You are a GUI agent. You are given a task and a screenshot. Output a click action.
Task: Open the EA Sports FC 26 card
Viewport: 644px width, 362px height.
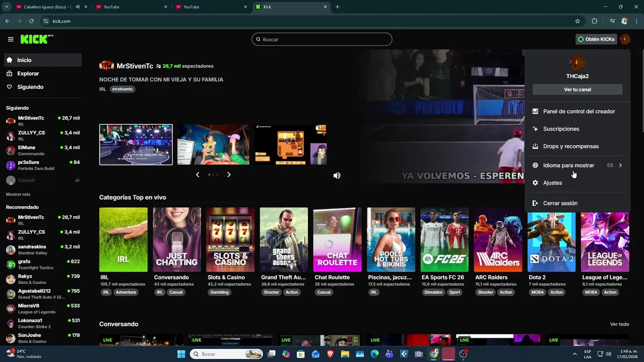(444, 240)
